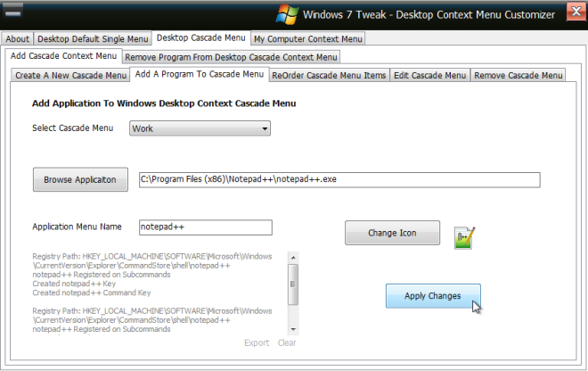Close the Windows 7 Tweak window

[x=576, y=12]
